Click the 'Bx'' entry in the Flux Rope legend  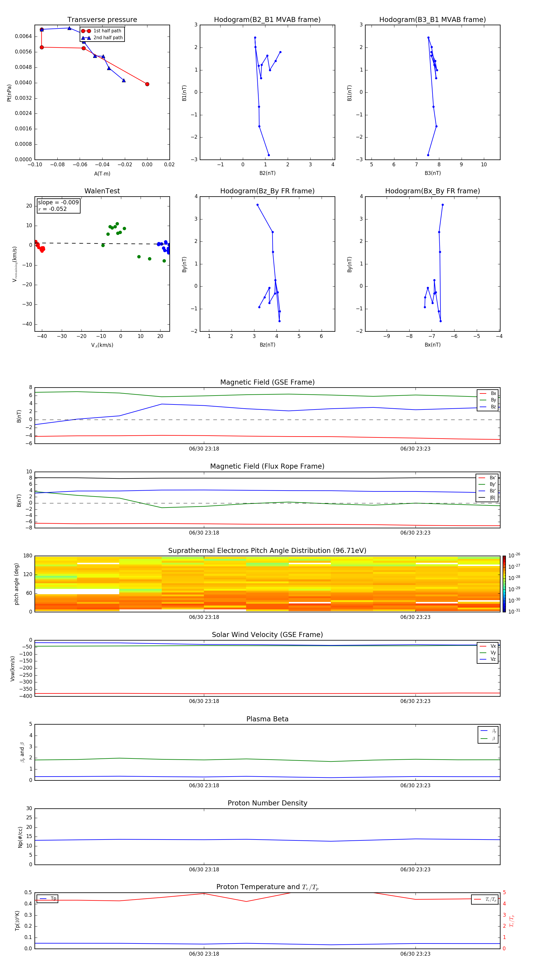click(x=487, y=478)
